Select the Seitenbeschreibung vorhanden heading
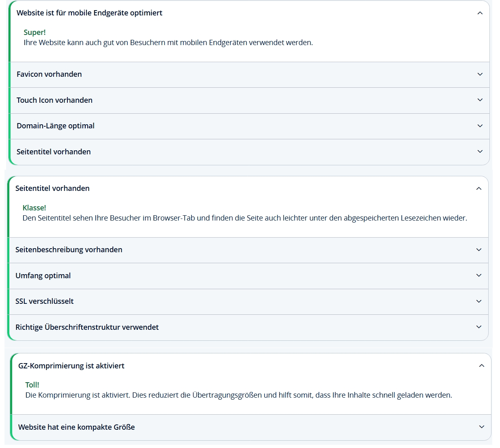Viewport: 500px width, 448px height. click(x=69, y=250)
